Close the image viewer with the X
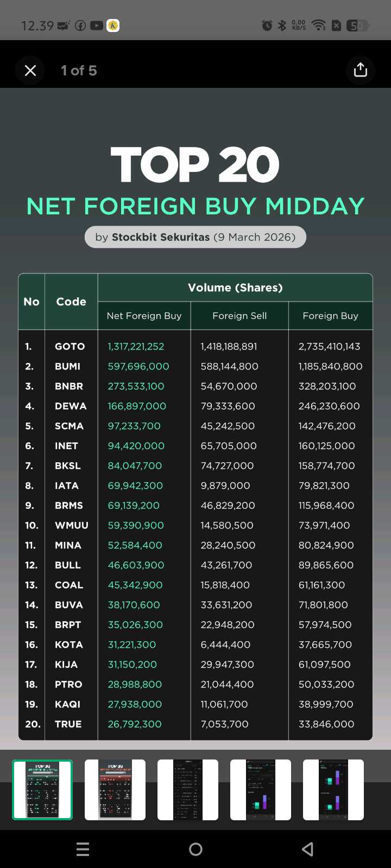Screen dimensions: 391x868 pos(30,71)
